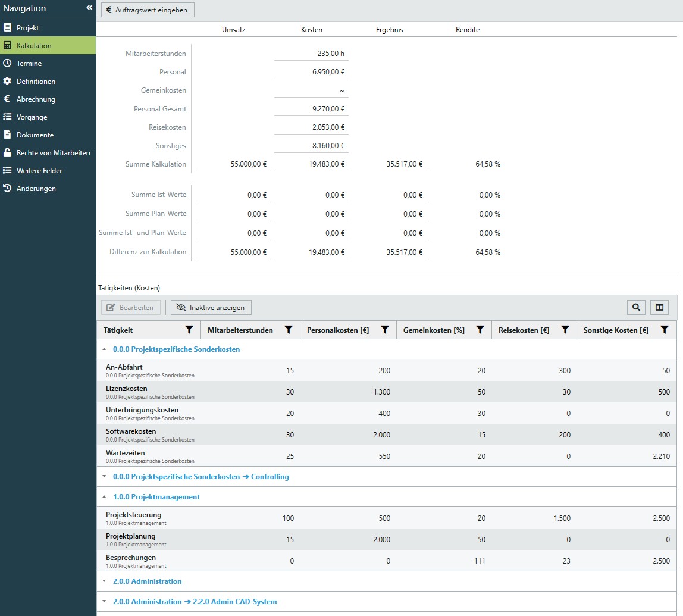Open filter for Mitarbeiterstunden column
This screenshot has width=683, height=616.
click(x=289, y=330)
